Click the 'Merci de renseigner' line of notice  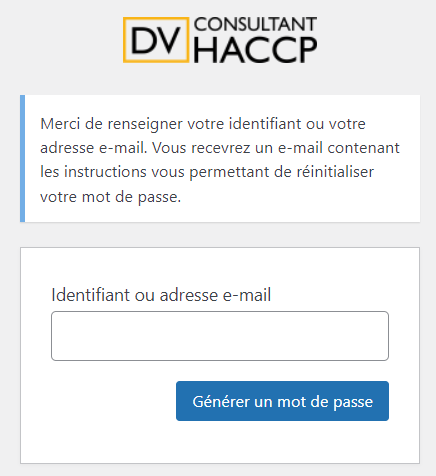pyautogui.click(x=203, y=124)
